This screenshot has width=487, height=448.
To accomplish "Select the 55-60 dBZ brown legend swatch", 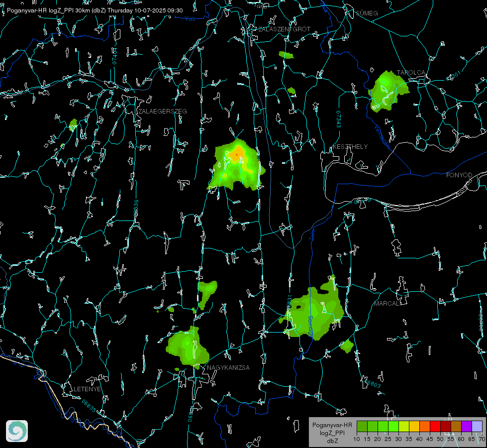I will (456, 426).
